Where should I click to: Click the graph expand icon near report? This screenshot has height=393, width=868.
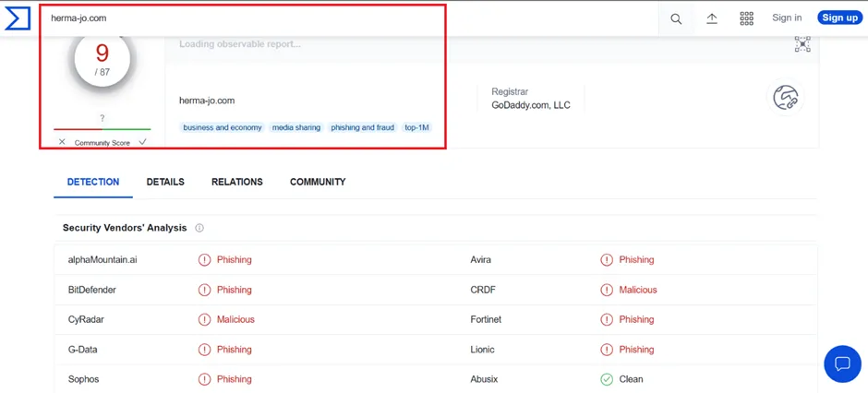click(x=802, y=44)
